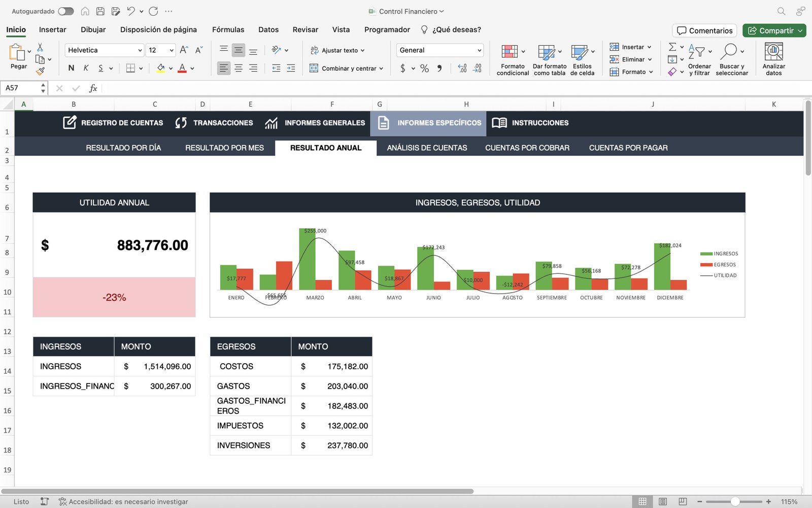The image size is (812, 508).
Task: Click the increase font size icon
Action: tap(184, 50)
